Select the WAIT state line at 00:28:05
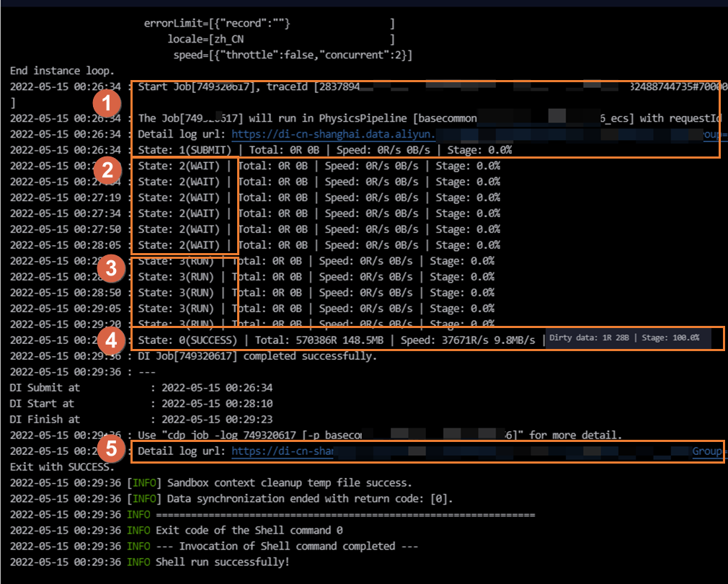Viewport: 728px width, 584px height. pos(255,244)
